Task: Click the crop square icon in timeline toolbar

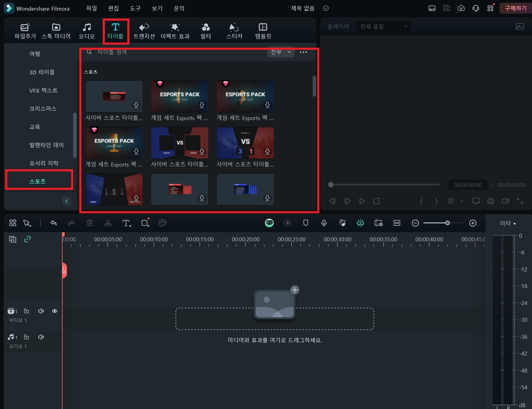Action: [145, 223]
